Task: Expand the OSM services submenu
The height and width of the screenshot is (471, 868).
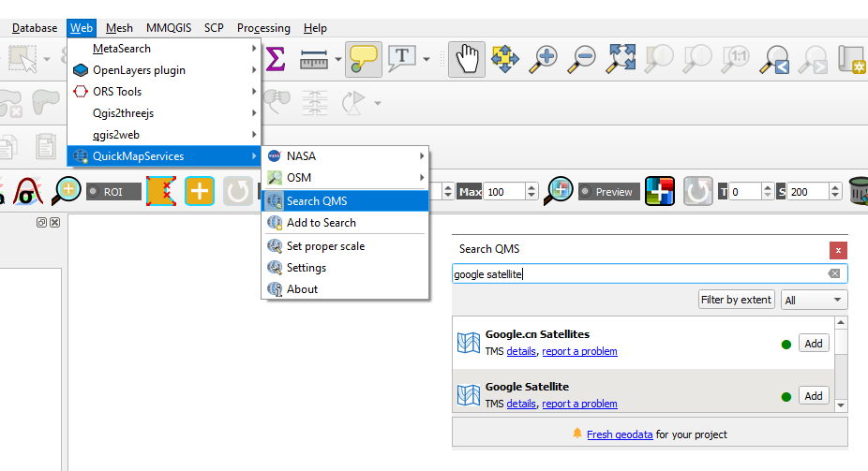Action: point(345,178)
